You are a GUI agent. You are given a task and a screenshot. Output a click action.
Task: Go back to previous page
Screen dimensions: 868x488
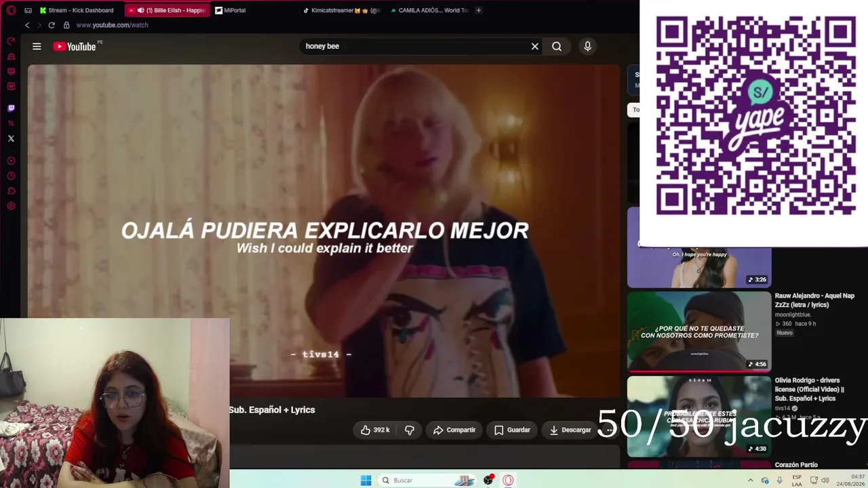tap(27, 25)
